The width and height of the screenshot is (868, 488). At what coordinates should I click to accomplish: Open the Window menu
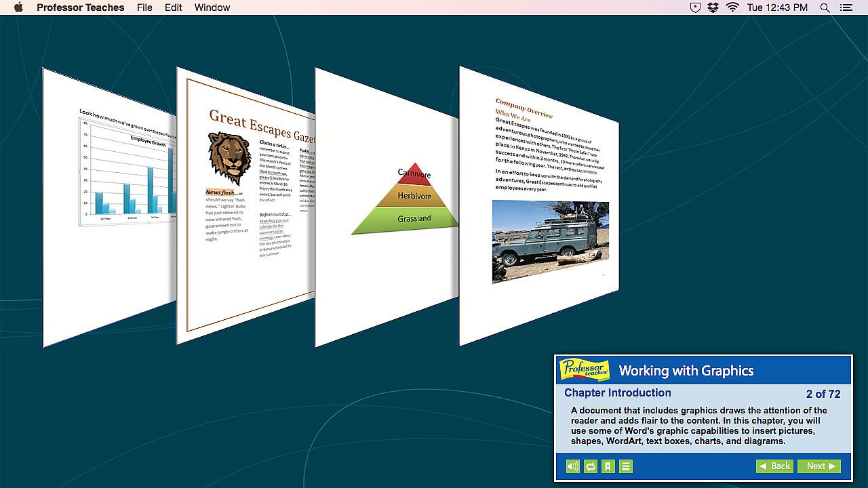(x=212, y=7)
